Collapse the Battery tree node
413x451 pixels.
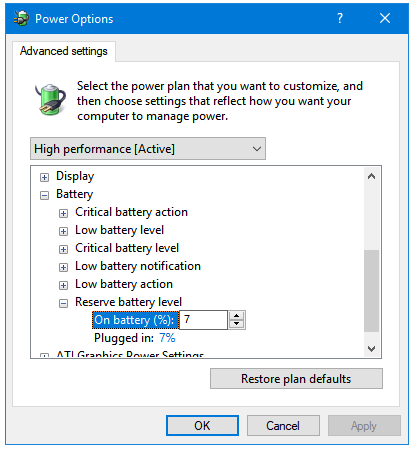point(44,195)
